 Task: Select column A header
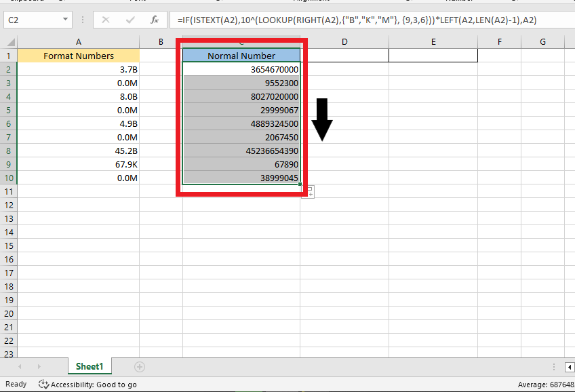(79, 42)
